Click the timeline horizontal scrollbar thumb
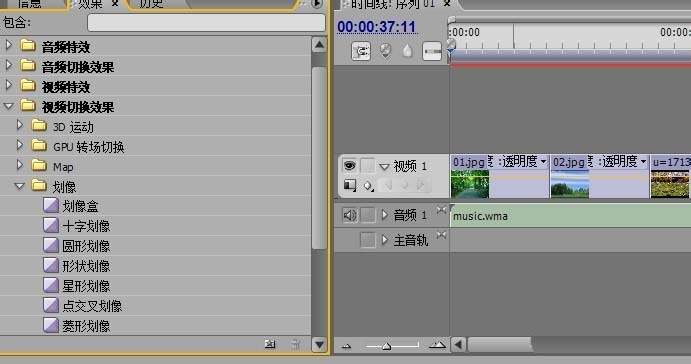 click(x=499, y=344)
